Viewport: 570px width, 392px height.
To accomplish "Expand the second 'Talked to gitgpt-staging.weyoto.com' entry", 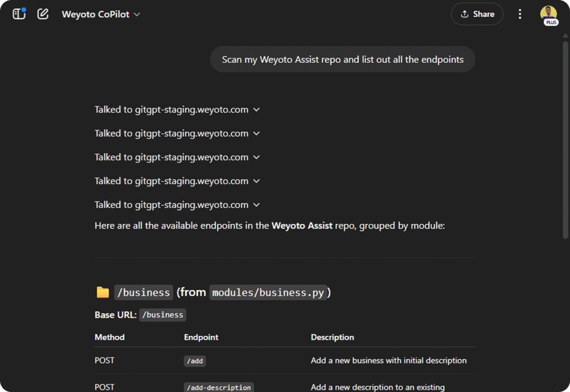I will coord(177,134).
